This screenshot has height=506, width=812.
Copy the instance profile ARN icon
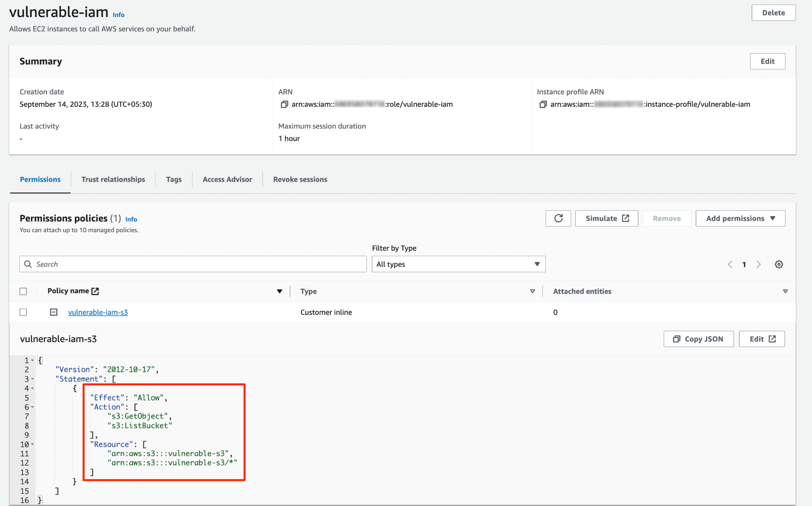(543, 104)
